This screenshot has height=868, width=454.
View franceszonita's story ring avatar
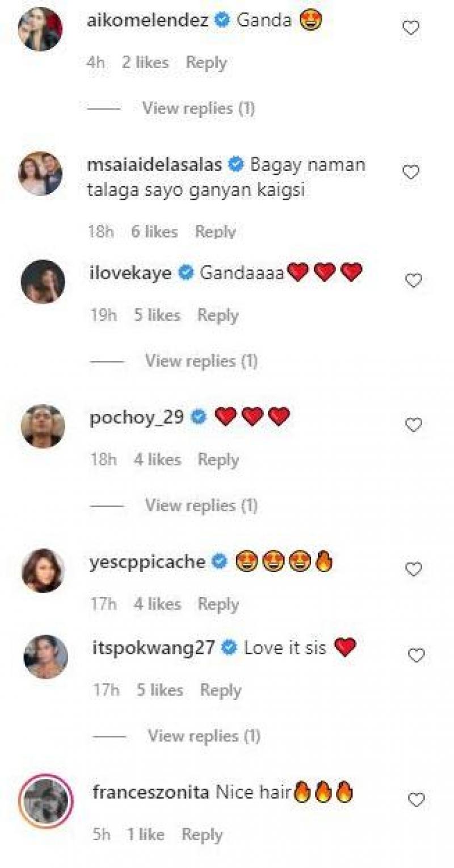click(45, 801)
